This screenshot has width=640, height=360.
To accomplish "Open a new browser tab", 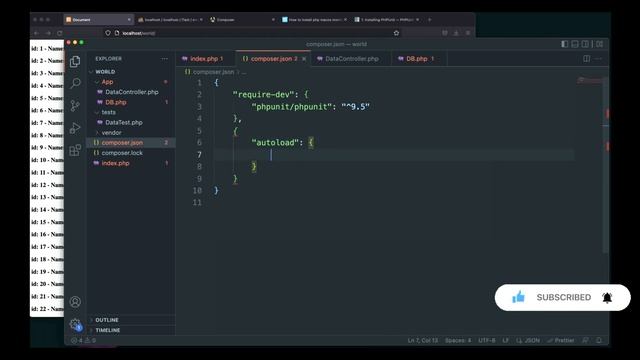I will 429,20.
